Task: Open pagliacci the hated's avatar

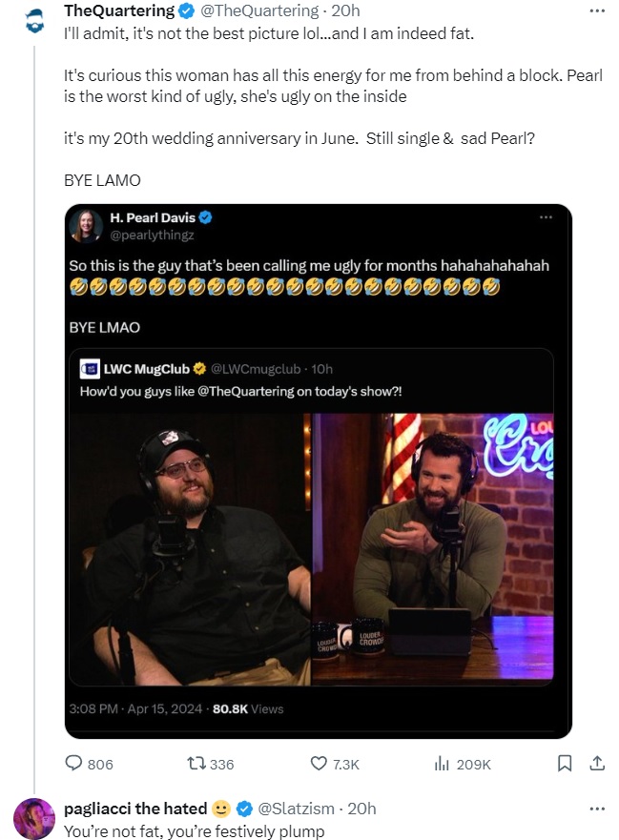Action: click(34, 818)
